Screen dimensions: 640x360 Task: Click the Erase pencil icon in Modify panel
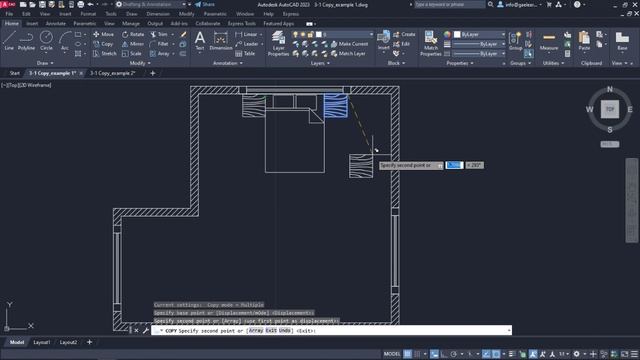[183, 34]
